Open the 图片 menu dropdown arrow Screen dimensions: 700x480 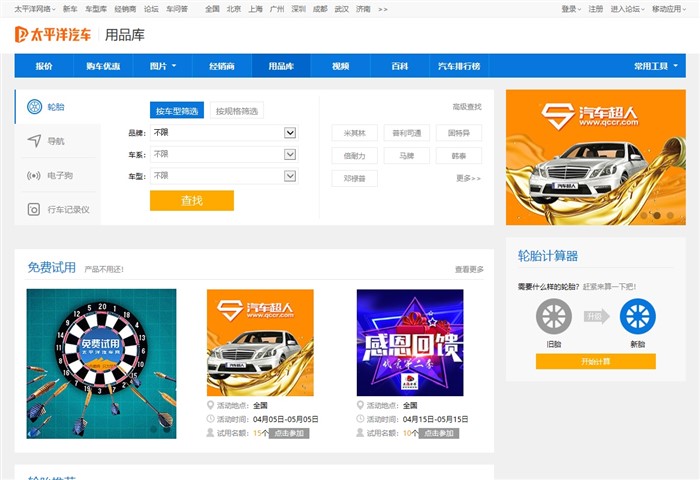click(x=174, y=66)
